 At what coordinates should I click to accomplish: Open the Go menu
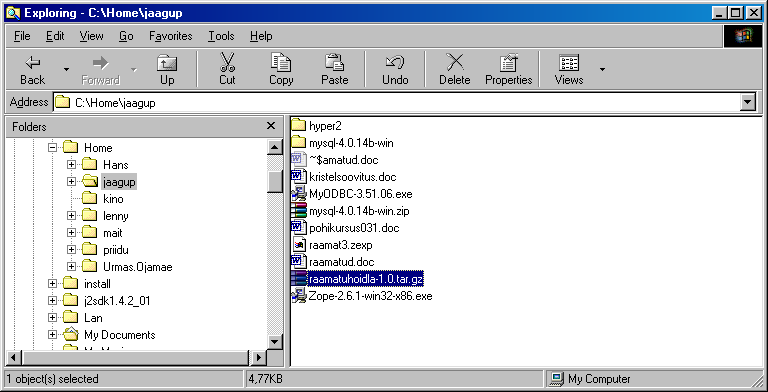click(x=126, y=36)
